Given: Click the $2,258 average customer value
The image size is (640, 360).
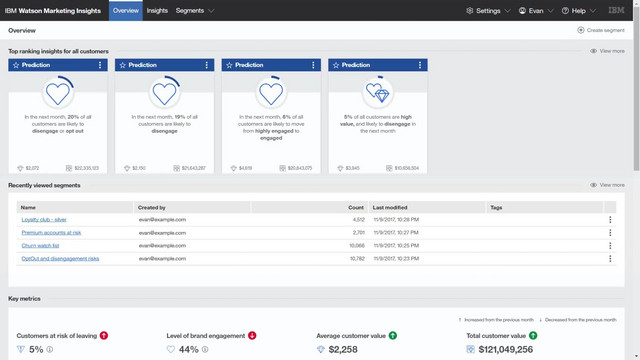Looking at the screenshot, I should pos(343,349).
